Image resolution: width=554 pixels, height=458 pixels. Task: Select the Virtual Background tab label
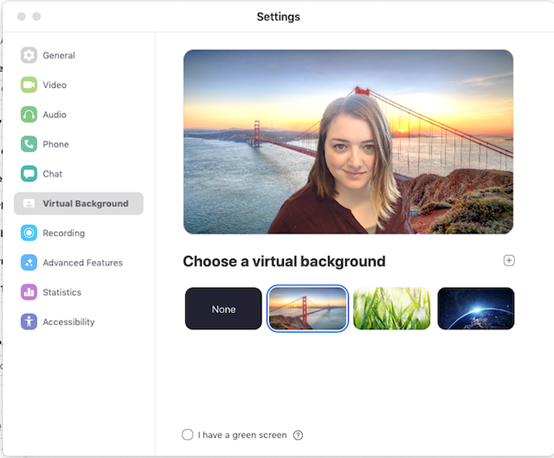point(85,204)
